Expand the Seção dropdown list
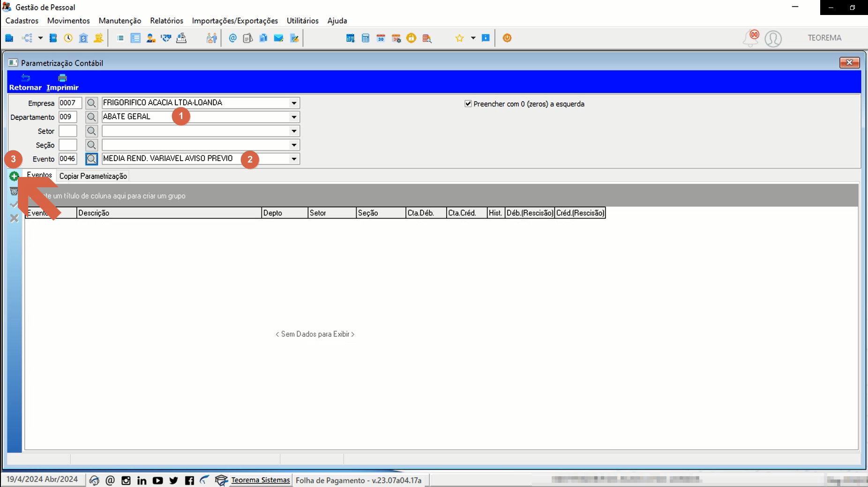The width and height of the screenshot is (868, 487). pyautogui.click(x=294, y=145)
